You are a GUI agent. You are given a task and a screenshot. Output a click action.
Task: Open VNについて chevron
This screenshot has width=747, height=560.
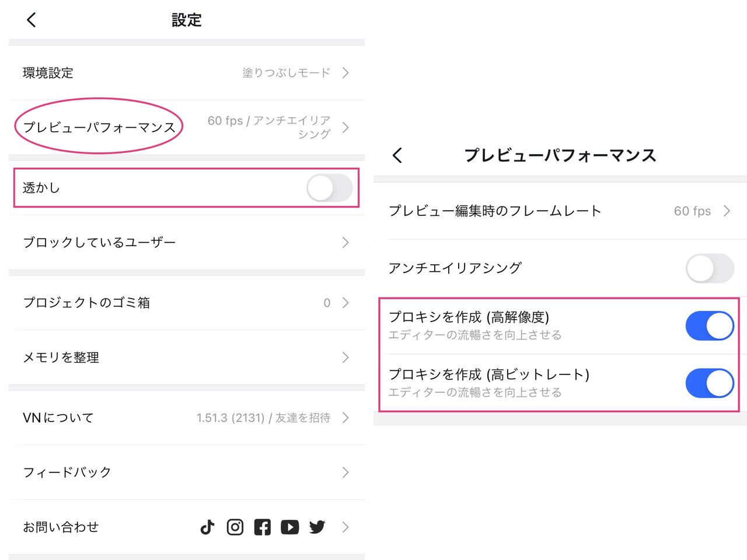click(345, 418)
